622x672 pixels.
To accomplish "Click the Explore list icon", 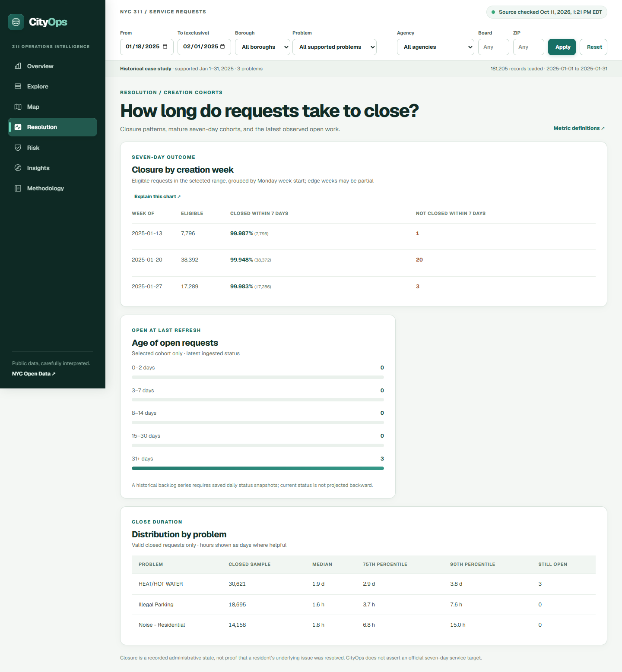I will click(x=18, y=86).
